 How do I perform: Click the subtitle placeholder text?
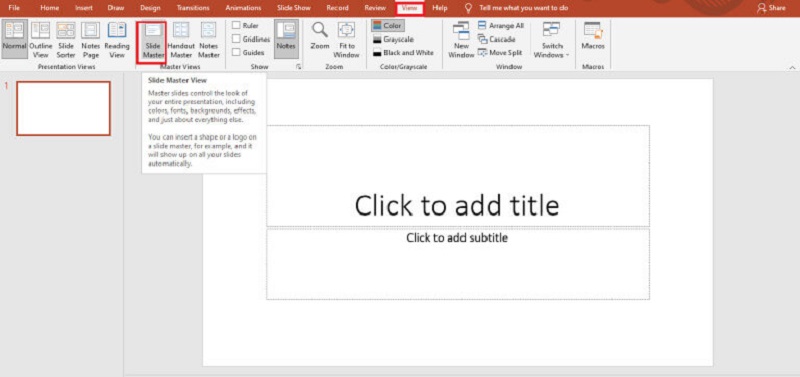457,238
